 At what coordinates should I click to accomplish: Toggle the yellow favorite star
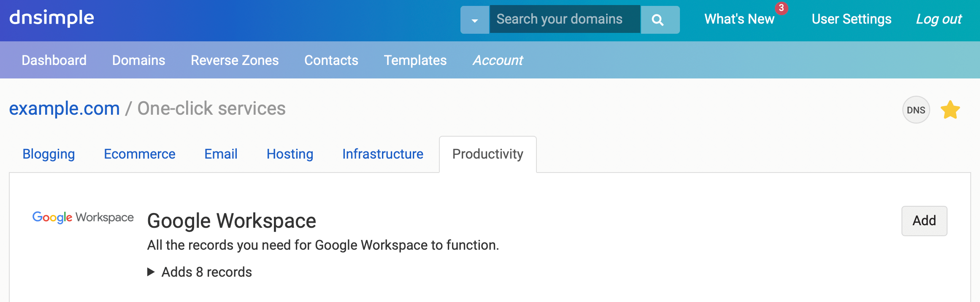point(950,110)
